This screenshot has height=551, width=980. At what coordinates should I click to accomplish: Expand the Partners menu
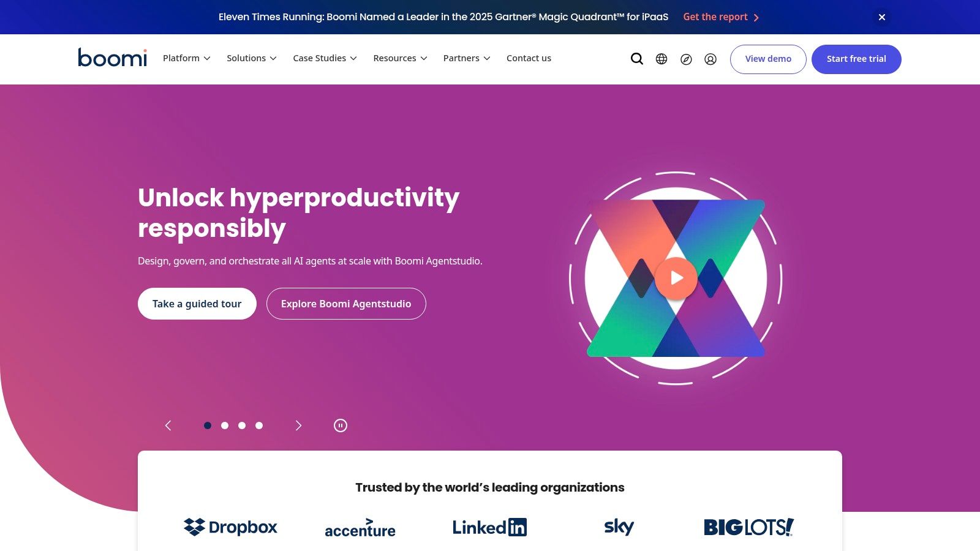(x=467, y=58)
